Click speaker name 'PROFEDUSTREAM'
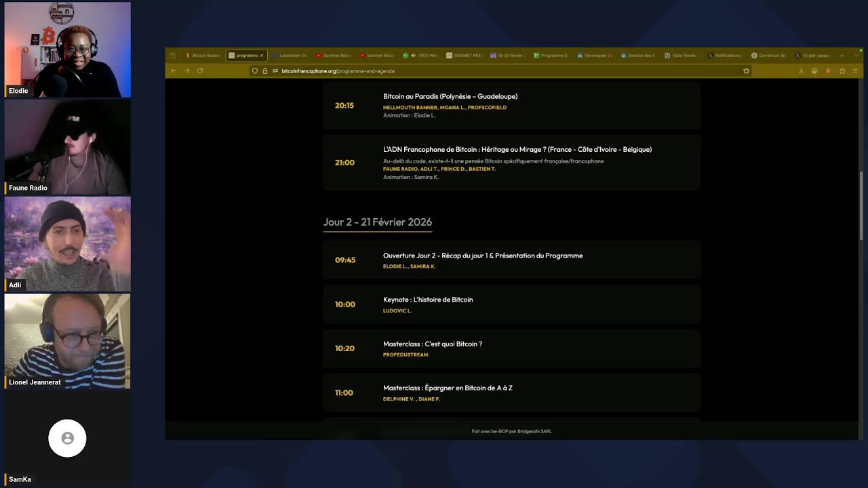The width and height of the screenshot is (868, 488). click(x=406, y=354)
